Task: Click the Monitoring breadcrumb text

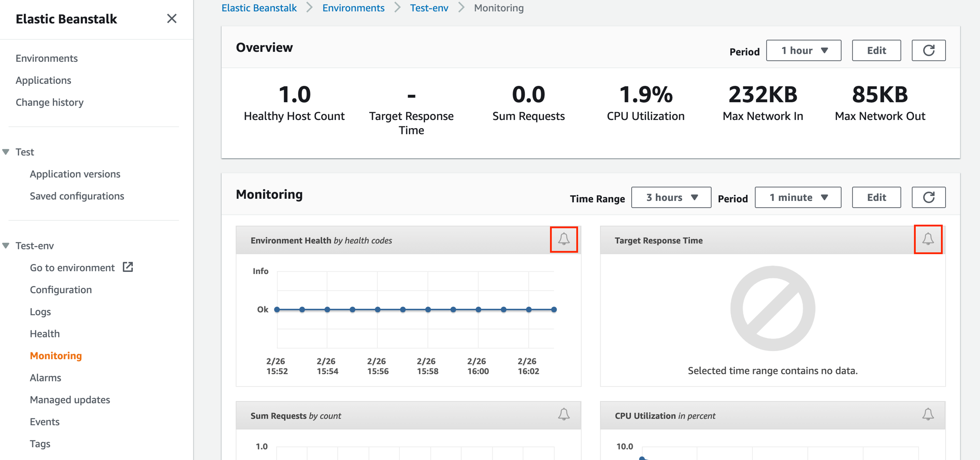Action: click(499, 8)
